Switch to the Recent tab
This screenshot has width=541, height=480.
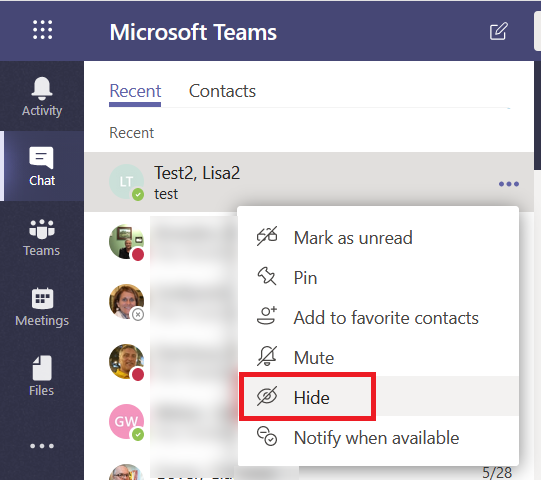pyautogui.click(x=135, y=91)
